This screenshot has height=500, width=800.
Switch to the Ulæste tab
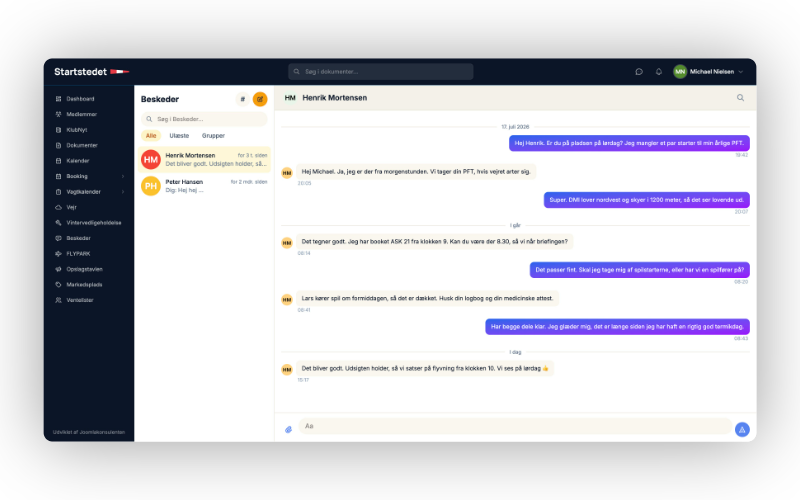point(179,136)
